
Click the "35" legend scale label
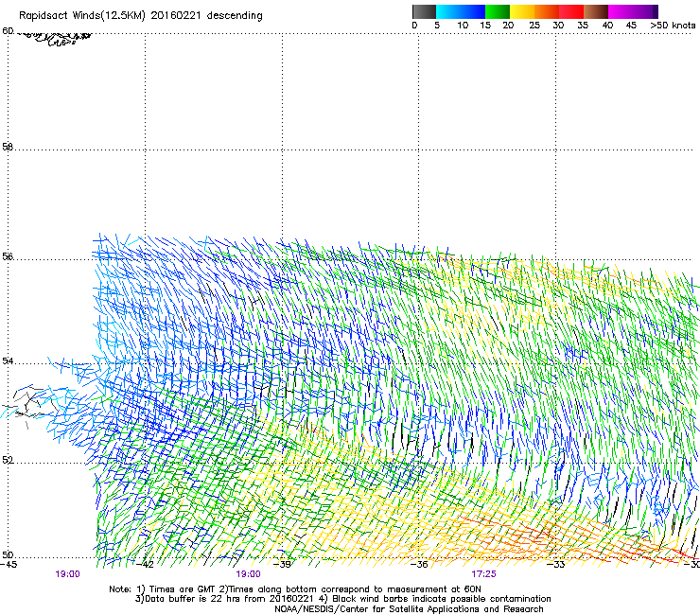pyautogui.click(x=583, y=26)
